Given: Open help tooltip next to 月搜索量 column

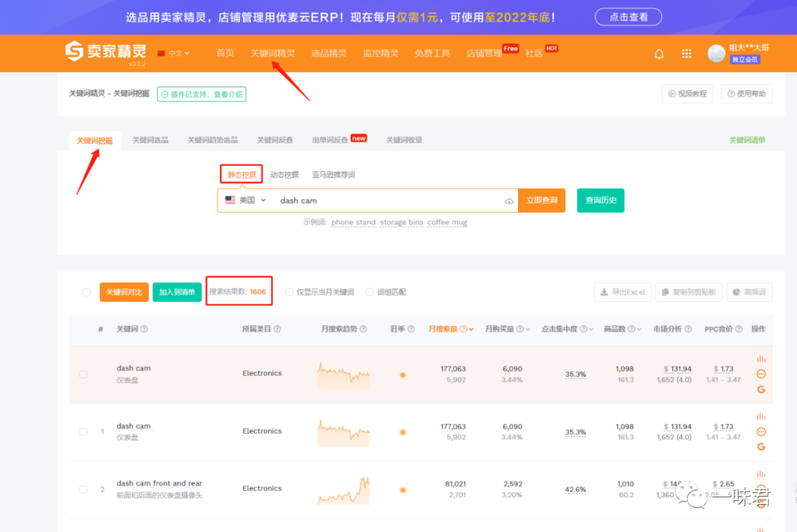Looking at the screenshot, I should coord(463,329).
